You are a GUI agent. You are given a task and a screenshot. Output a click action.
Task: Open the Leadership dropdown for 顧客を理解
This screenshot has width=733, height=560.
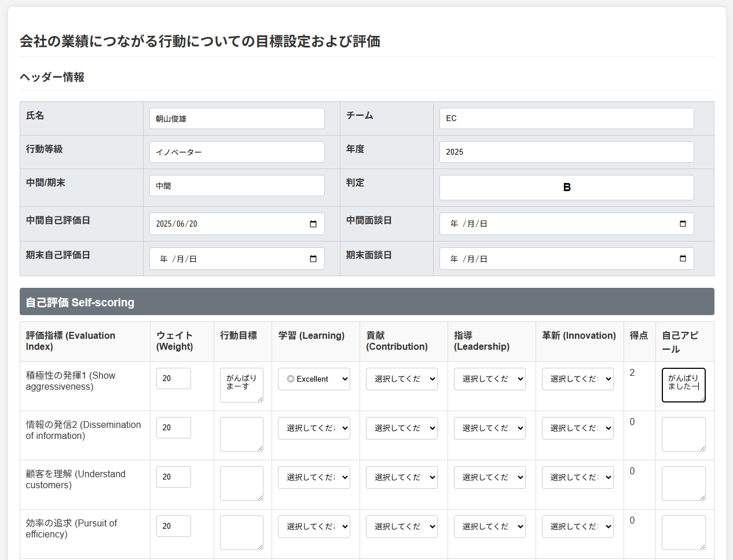pyautogui.click(x=490, y=477)
